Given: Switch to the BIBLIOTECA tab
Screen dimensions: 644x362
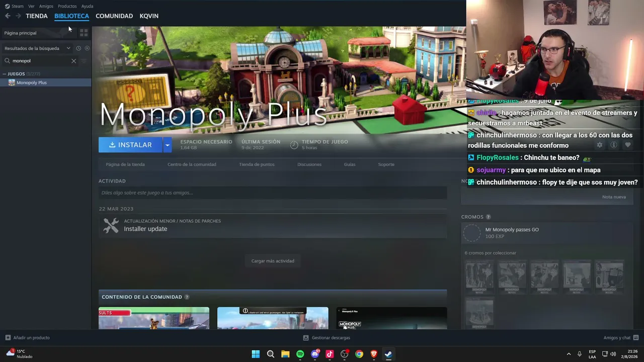Looking at the screenshot, I should (x=71, y=16).
